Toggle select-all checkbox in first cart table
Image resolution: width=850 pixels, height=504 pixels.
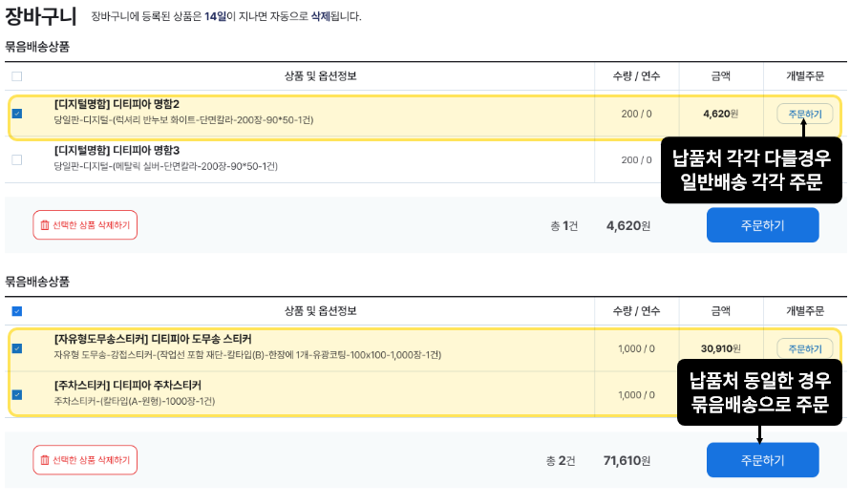17,76
